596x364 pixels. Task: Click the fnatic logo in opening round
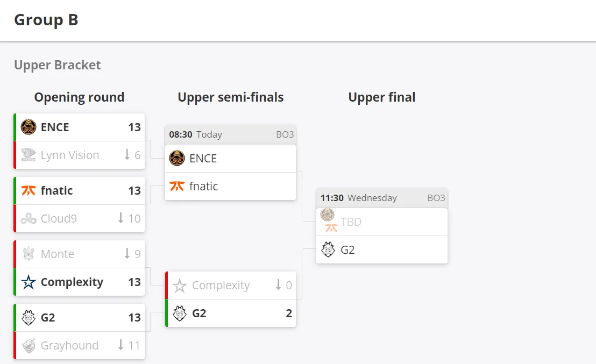[x=28, y=190]
